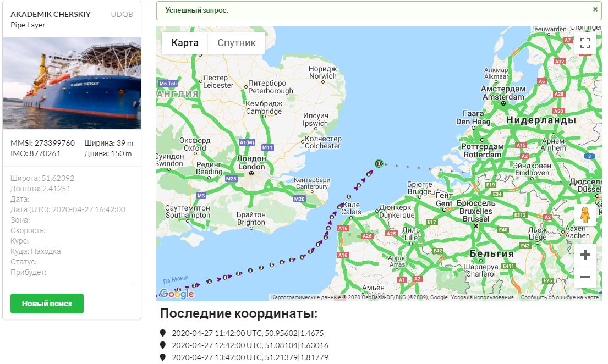Select the 13:42:00 UTC coordinates entry
This screenshot has width=608, height=364.
tap(250, 357)
